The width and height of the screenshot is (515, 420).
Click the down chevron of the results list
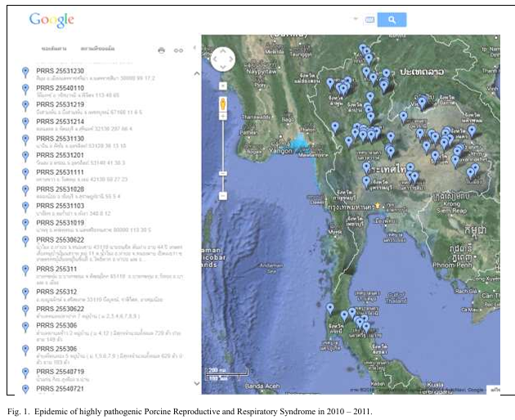196,383
